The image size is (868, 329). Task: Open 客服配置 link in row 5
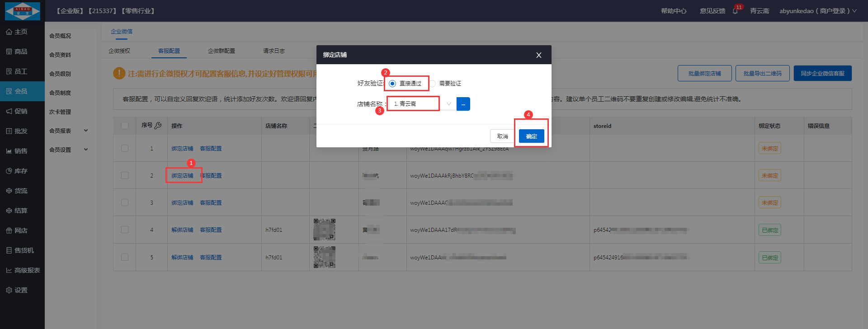(x=211, y=257)
